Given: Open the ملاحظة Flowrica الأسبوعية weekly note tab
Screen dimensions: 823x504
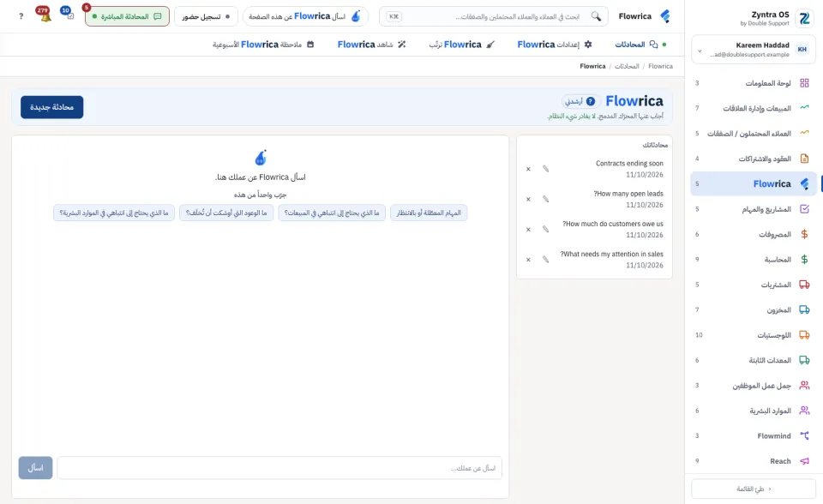Looking at the screenshot, I should click(x=263, y=45).
